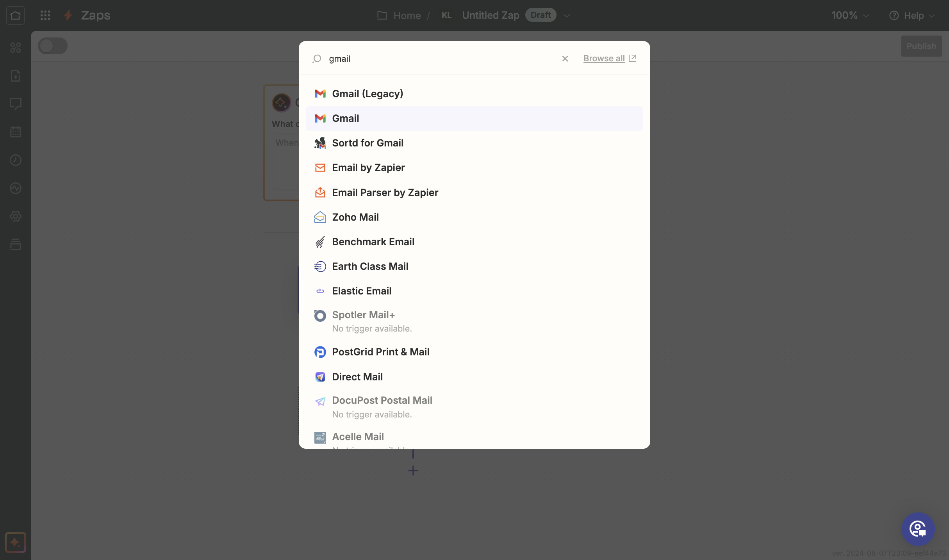The width and height of the screenshot is (949, 560).
Task: Open the comments sidebar icon
Action: (15, 104)
